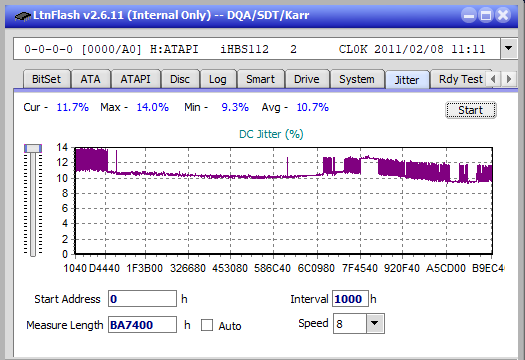Close the LtnFlash window
Image resolution: width=525 pixels, height=360 pixels.
(x=503, y=15)
